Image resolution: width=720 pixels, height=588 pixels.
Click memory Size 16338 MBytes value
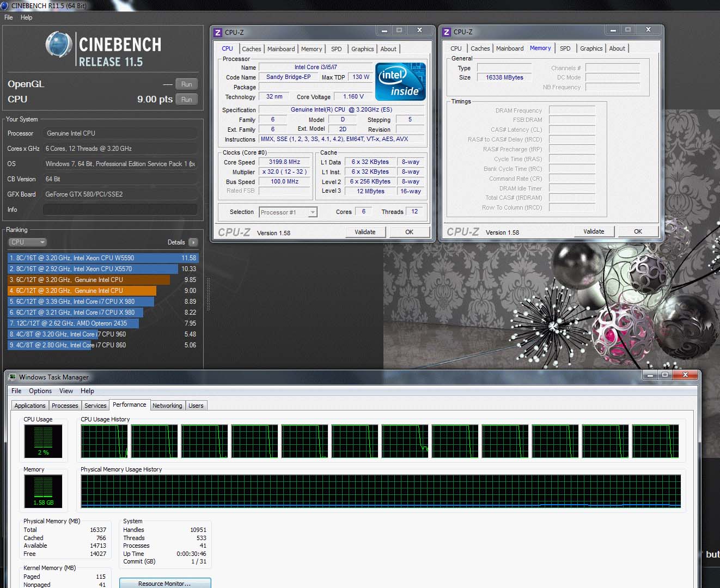tap(504, 77)
